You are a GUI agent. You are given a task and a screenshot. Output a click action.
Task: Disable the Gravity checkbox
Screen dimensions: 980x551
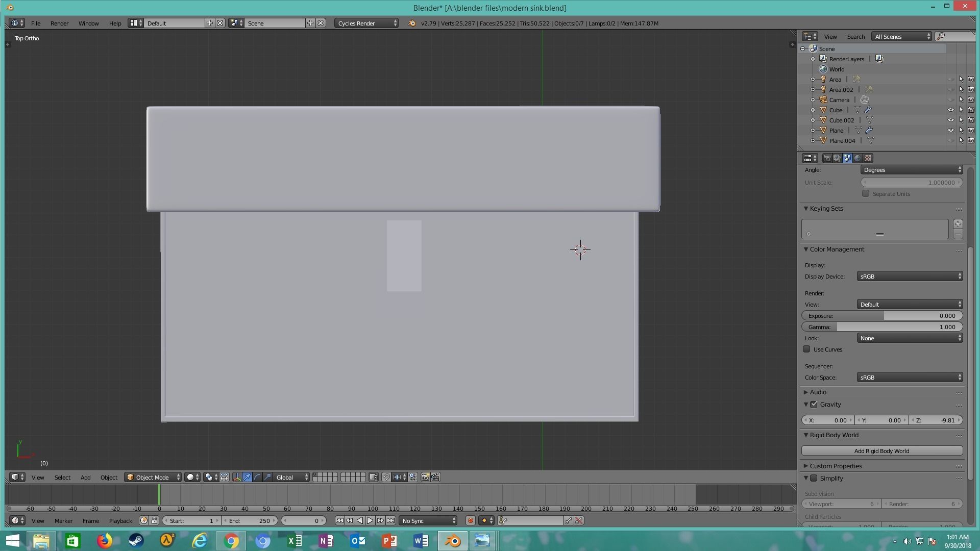point(814,405)
